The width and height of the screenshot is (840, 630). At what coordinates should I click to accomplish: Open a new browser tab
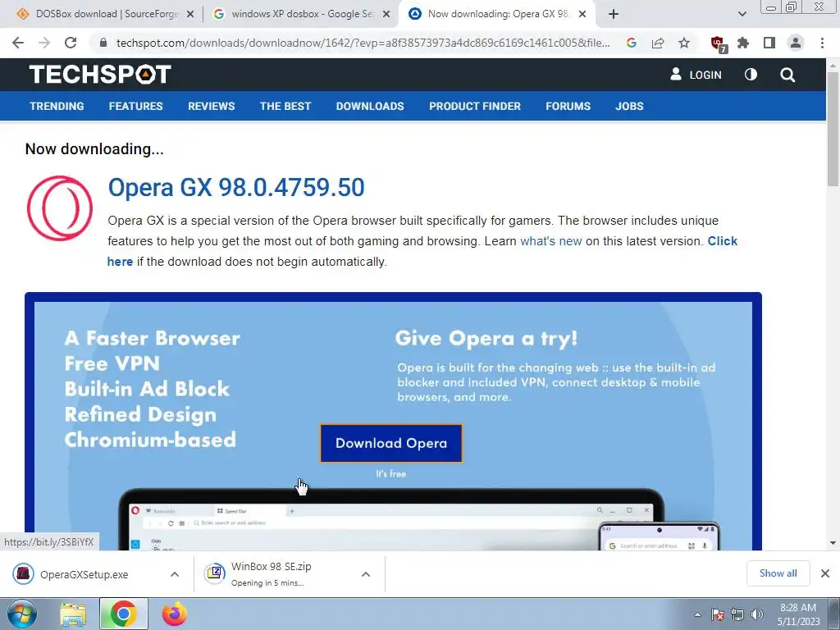tap(614, 15)
